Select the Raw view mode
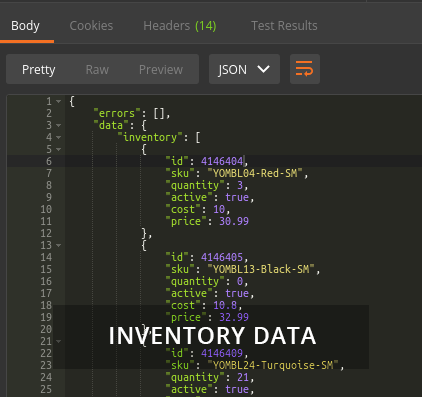The image size is (422, 397). (97, 70)
